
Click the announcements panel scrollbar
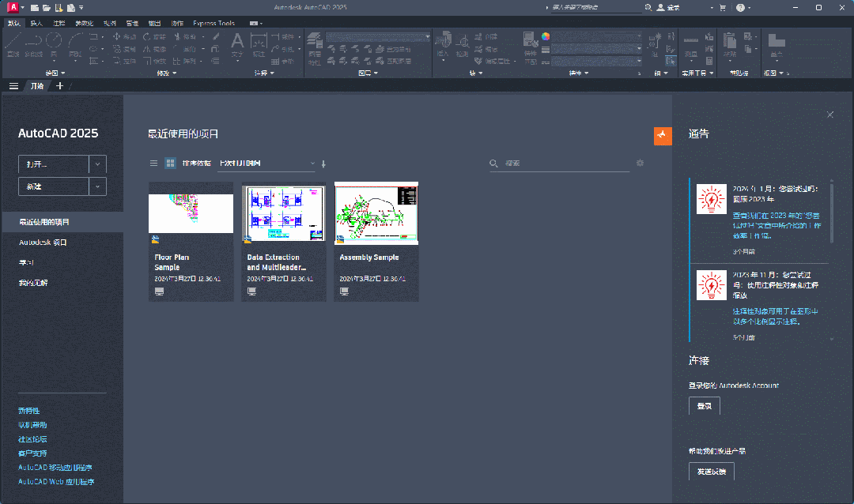click(832, 213)
